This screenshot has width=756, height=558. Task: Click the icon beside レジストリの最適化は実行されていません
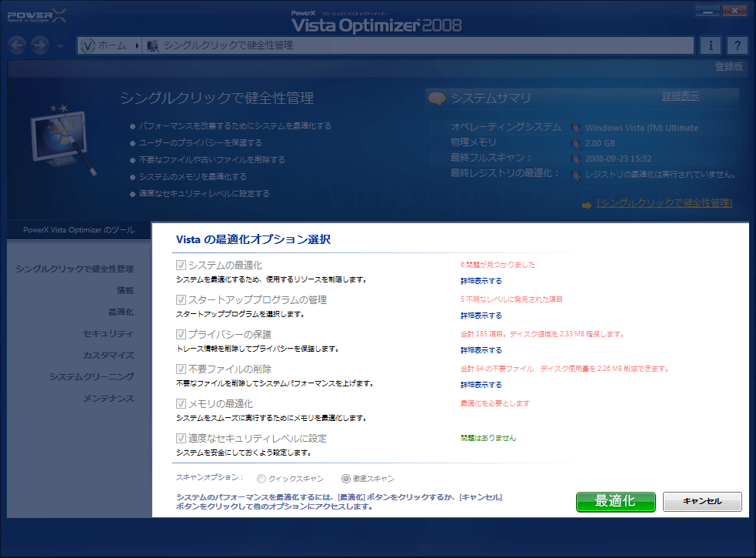coord(576,175)
